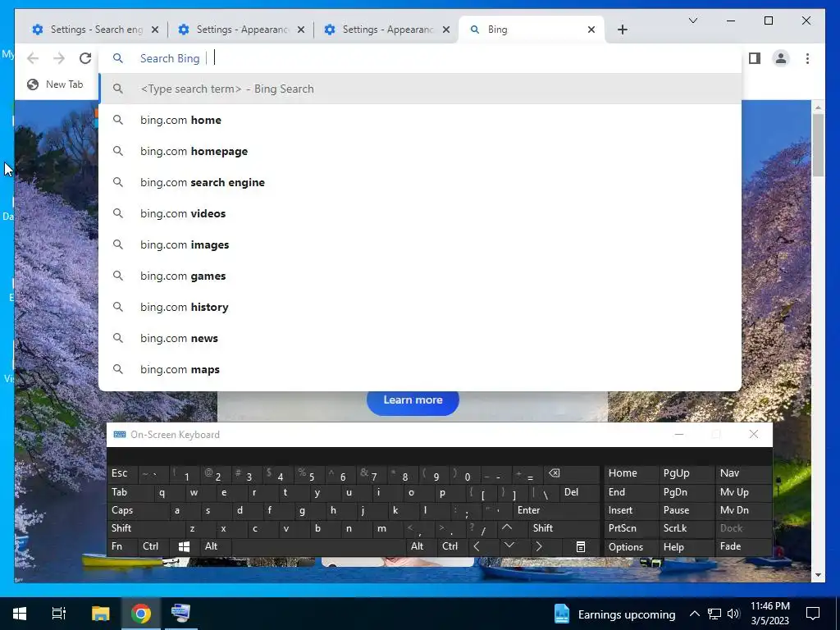
Task: Close the Settings - Search engine tab
Action: coord(155,30)
